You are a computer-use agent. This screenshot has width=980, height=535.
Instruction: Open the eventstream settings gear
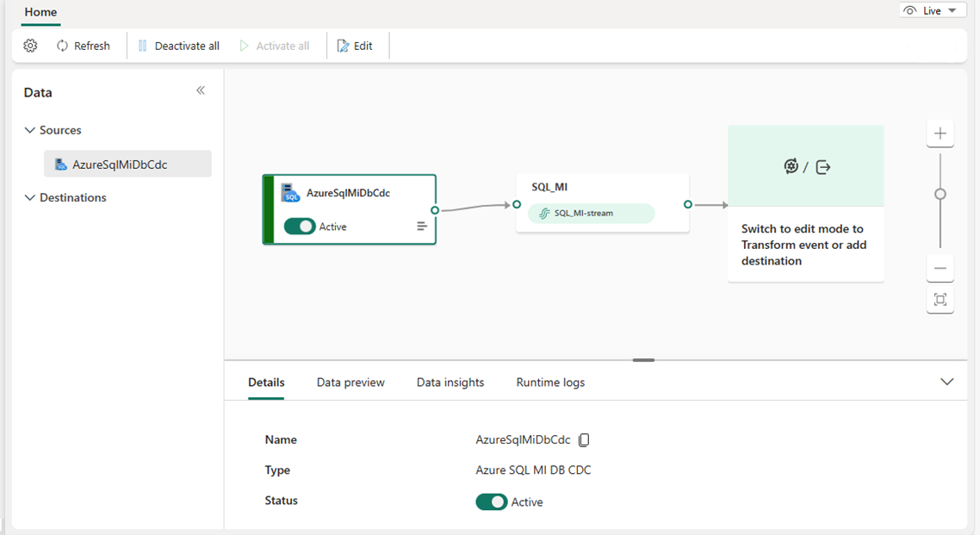pyautogui.click(x=30, y=45)
